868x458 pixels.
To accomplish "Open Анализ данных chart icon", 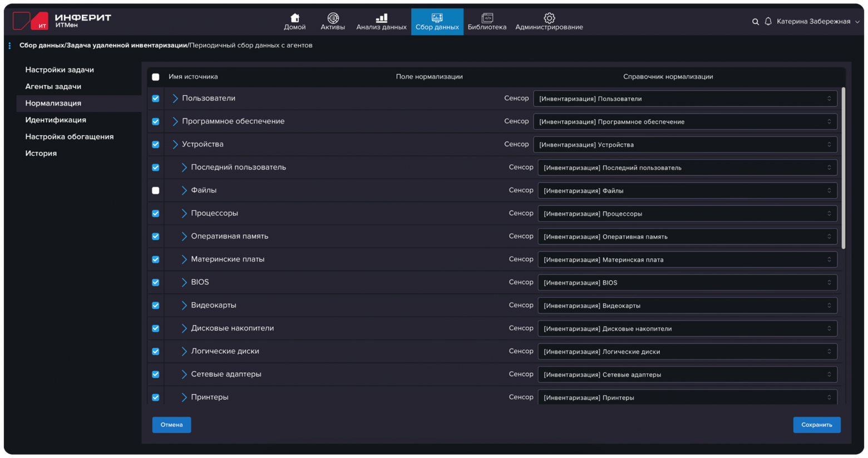I will click(382, 18).
